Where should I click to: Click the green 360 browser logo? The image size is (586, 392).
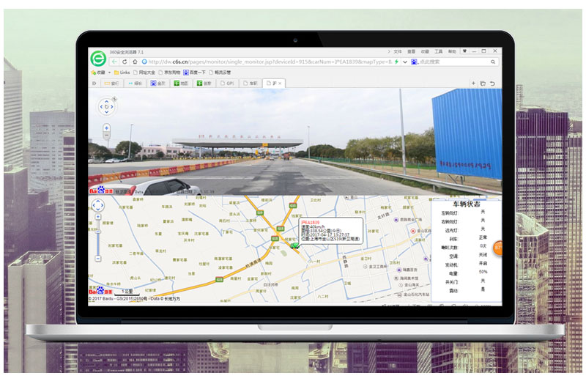pos(97,59)
